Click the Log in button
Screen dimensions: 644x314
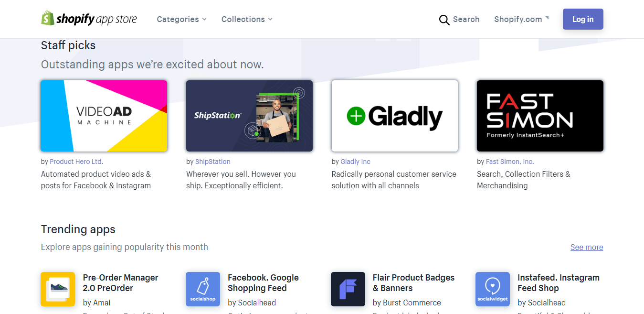[583, 19]
